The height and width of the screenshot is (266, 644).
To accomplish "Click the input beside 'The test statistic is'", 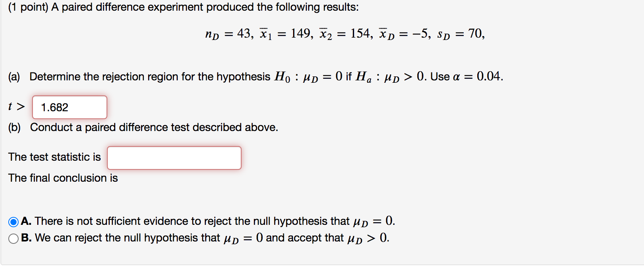I will (x=173, y=158).
